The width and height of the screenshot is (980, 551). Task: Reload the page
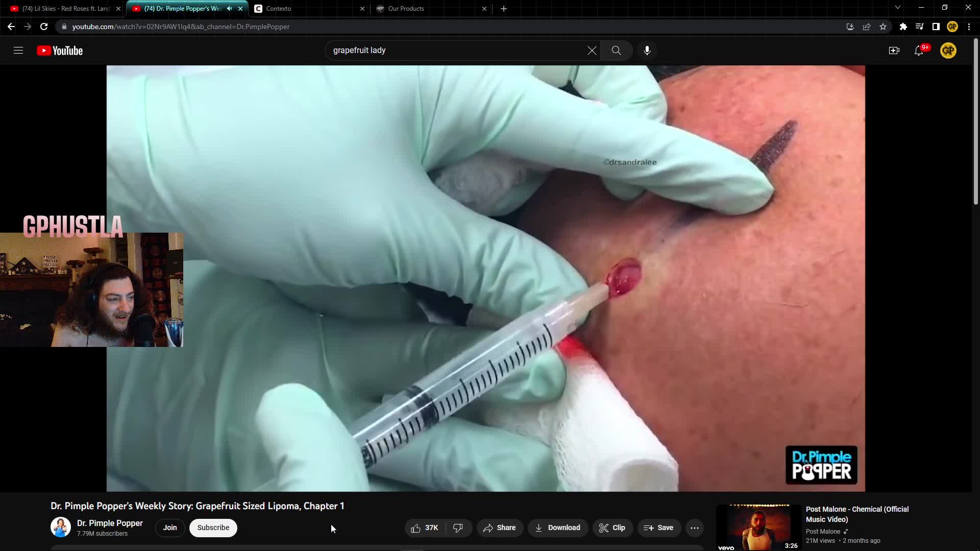(44, 27)
